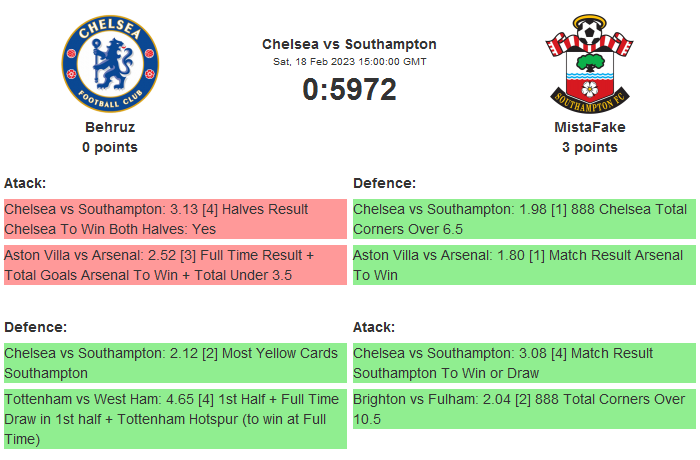Select Most Yellow Cards Southampton bet
The height and width of the screenshot is (460, 700).
point(175,363)
